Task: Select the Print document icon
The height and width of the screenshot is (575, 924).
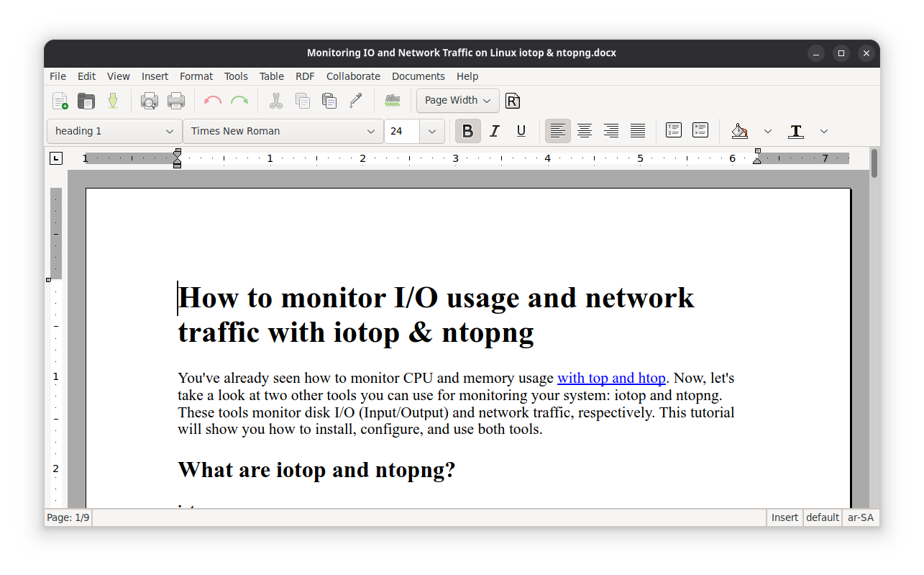Action: pos(176,101)
